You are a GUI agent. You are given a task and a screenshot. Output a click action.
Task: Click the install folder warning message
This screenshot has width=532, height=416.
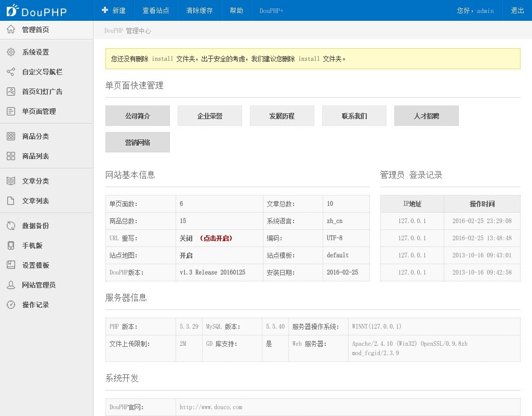[313, 59]
